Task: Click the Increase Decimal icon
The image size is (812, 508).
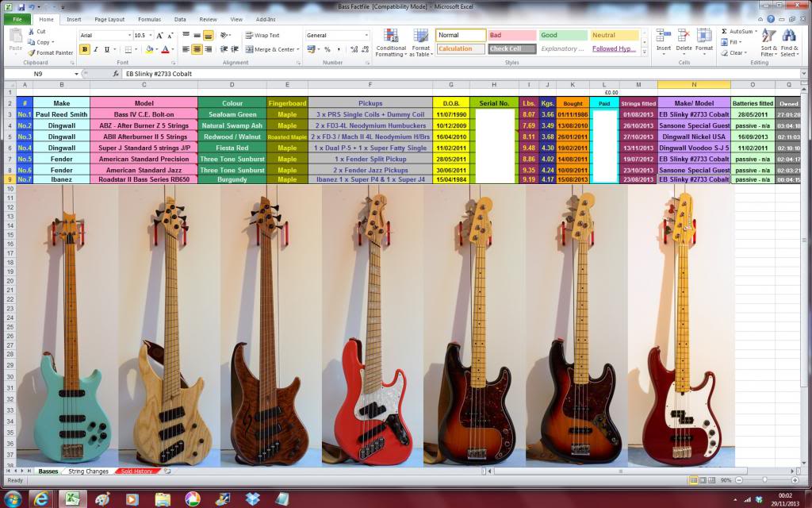Action: tap(353, 49)
